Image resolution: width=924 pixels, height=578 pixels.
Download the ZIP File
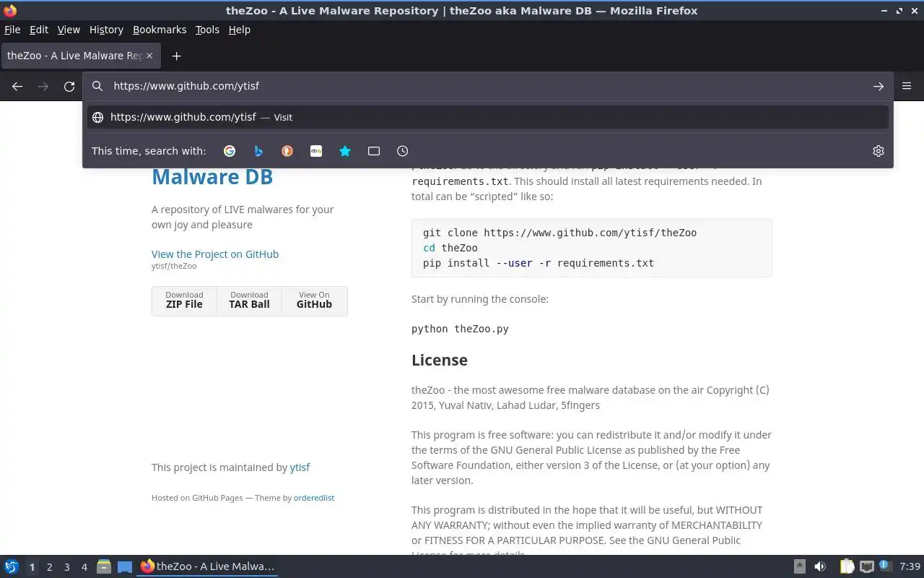pyautogui.click(x=184, y=301)
